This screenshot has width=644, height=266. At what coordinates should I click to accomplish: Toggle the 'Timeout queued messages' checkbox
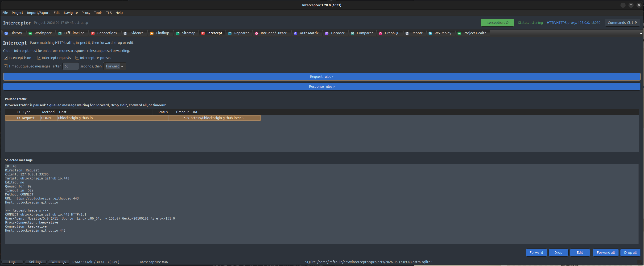coord(6,66)
